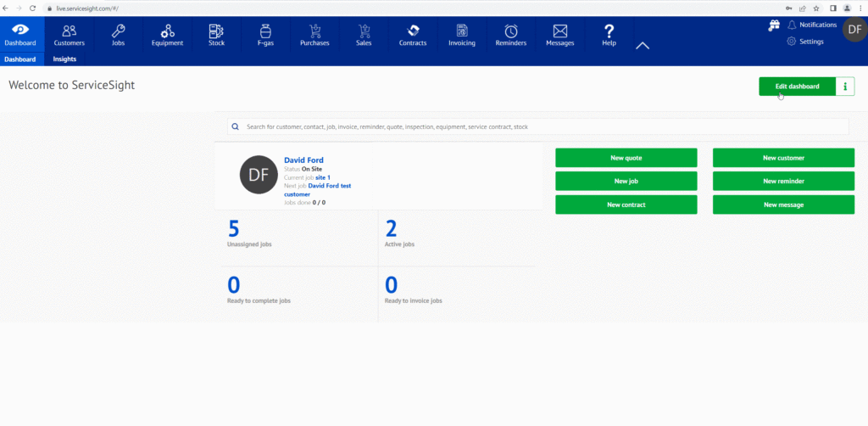Collapse the navigation bar with the chevron
The height and width of the screenshot is (426, 868).
coord(643,46)
